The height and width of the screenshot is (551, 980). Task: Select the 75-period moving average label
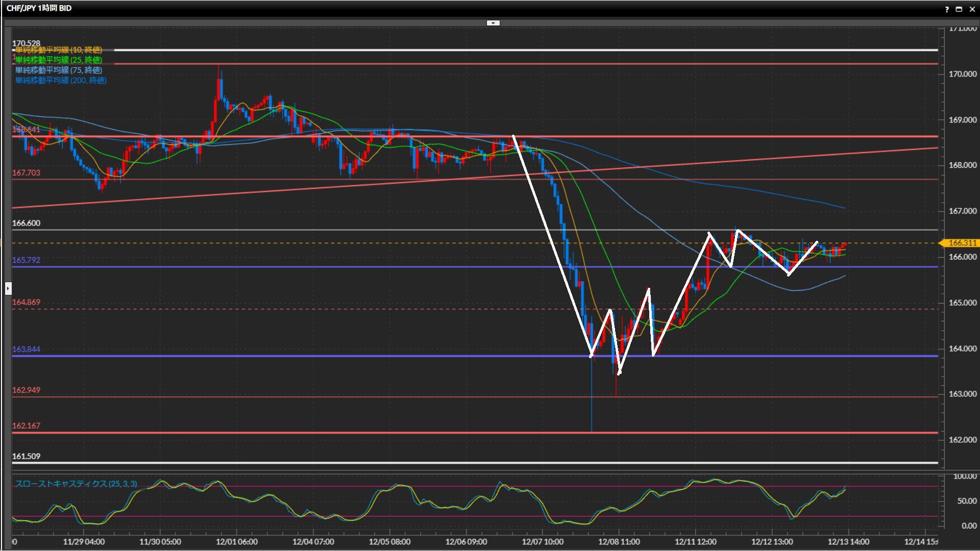59,70
